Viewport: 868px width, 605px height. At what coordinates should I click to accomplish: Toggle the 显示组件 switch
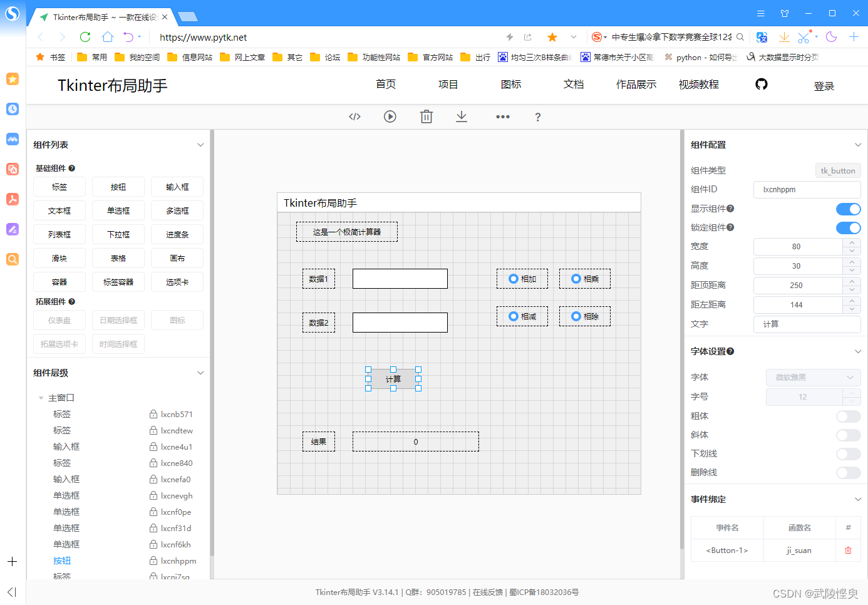849,209
